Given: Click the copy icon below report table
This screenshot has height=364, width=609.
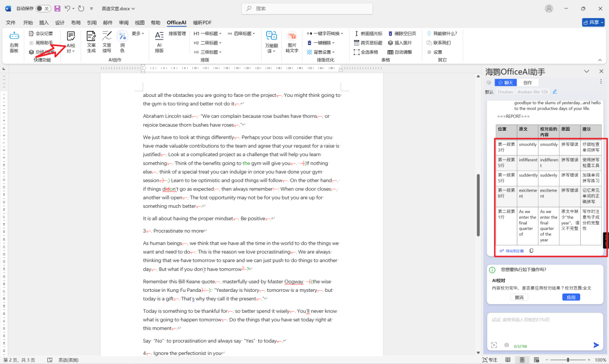Looking at the screenshot, I should coord(531,251).
